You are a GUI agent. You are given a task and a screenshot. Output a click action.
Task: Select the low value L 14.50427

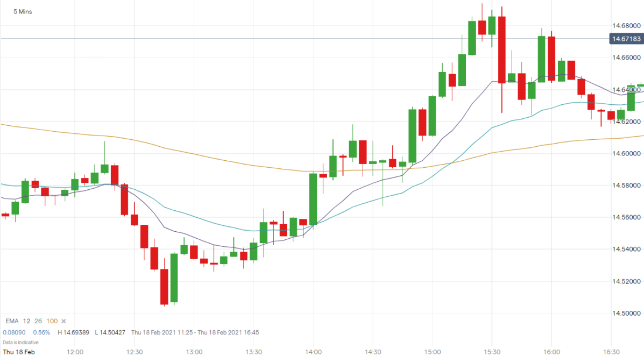pyautogui.click(x=110, y=332)
